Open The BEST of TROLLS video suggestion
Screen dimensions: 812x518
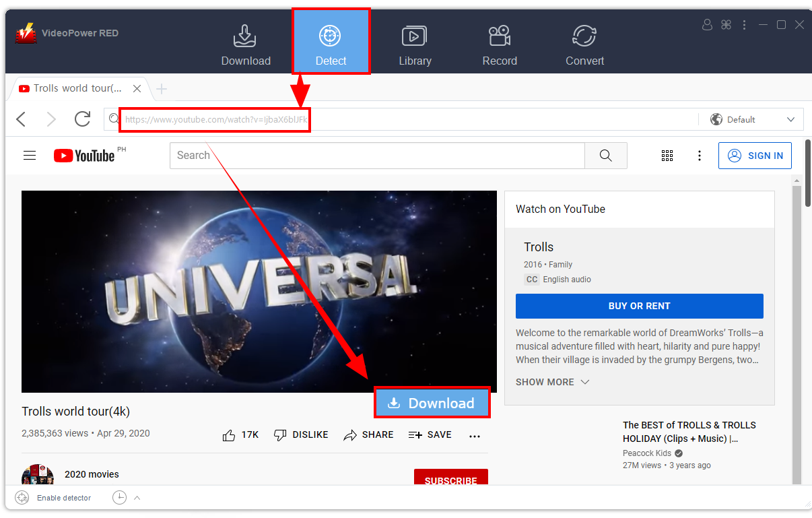click(x=689, y=432)
